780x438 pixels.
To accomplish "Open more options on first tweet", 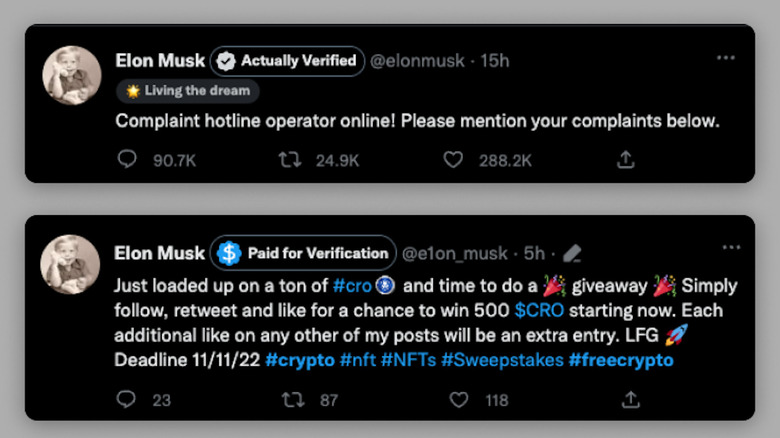I will click(726, 58).
